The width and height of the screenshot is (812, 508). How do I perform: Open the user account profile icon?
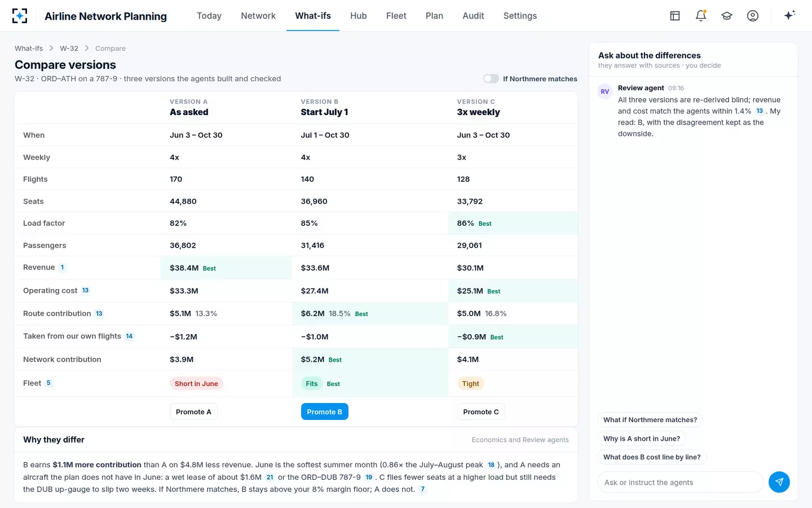click(753, 16)
